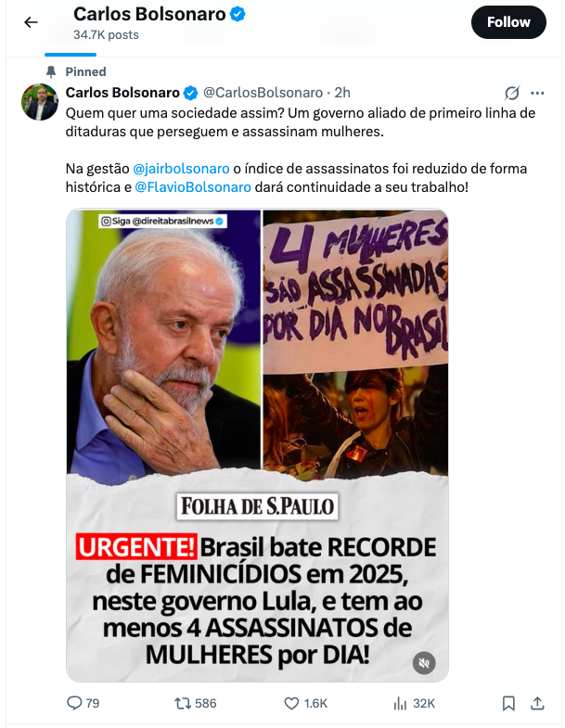
Task: Open Carlos Bolsonaro's profile avatar
Action: click(x=40, y=102)
